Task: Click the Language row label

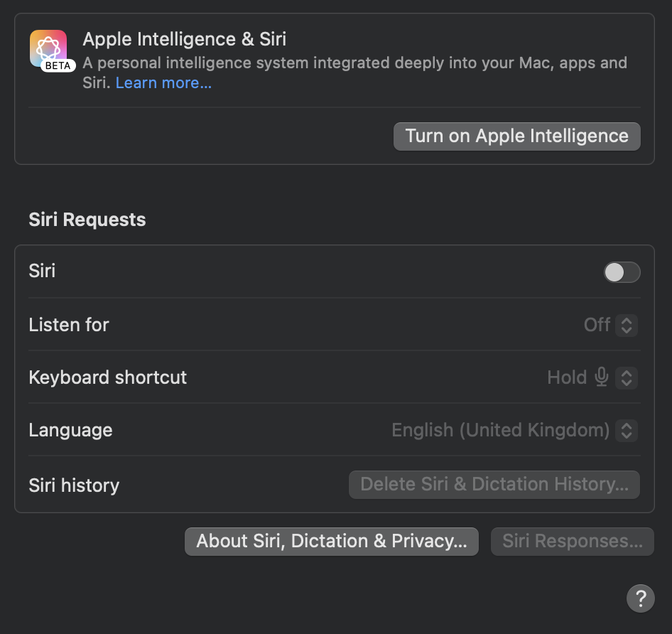Action: click(70, 430)
